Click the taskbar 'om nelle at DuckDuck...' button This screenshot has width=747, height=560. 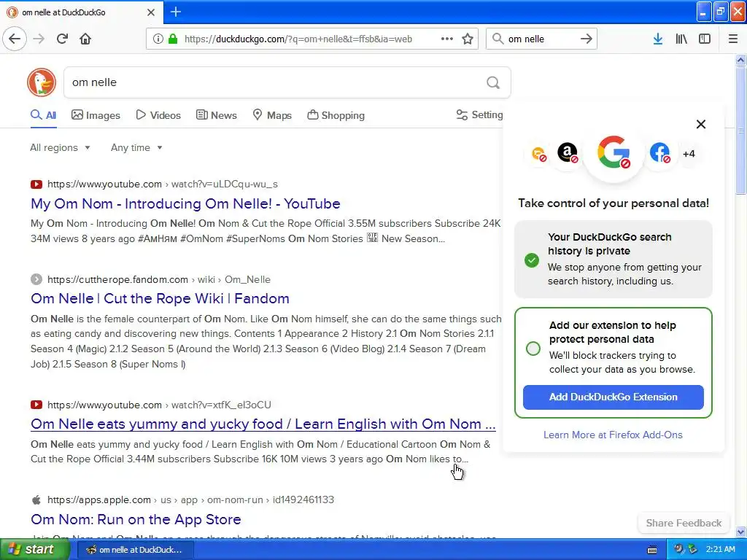coord(135,550)
